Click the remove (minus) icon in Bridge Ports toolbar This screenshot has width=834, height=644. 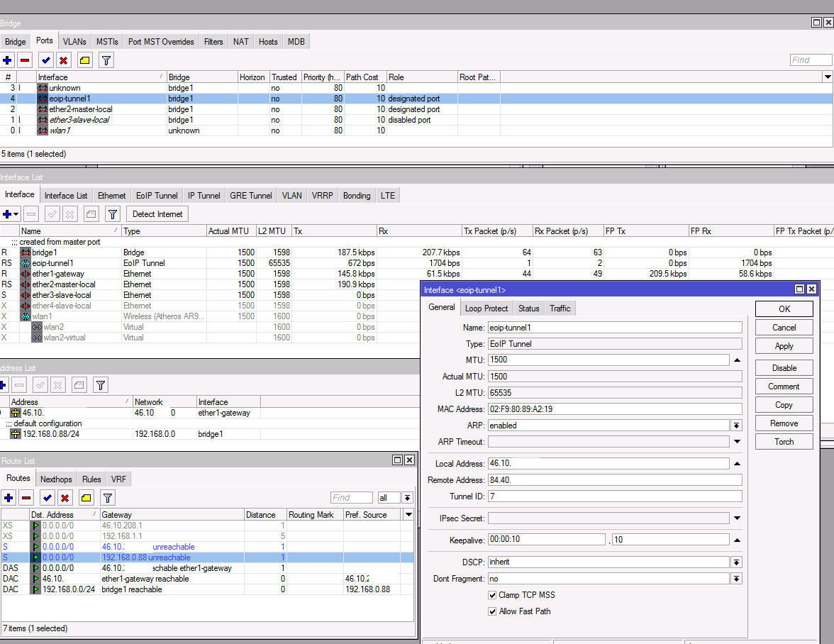[25, 60]
